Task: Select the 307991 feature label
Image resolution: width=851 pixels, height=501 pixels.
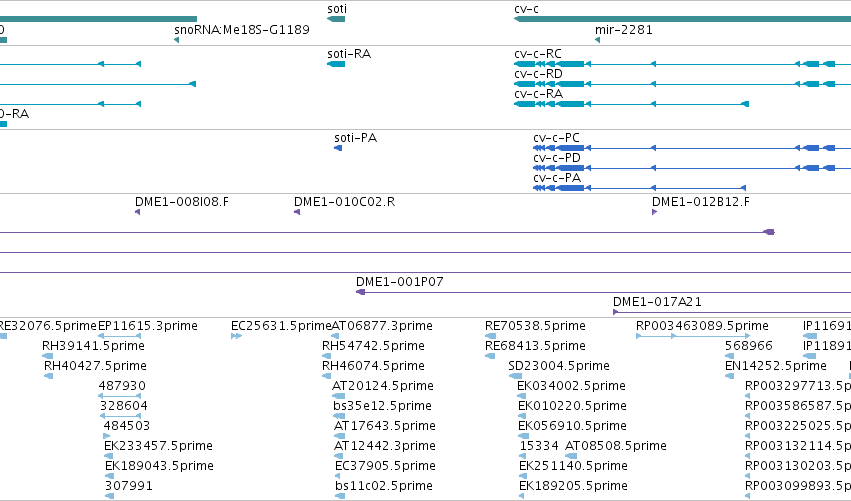Action: 129,486
